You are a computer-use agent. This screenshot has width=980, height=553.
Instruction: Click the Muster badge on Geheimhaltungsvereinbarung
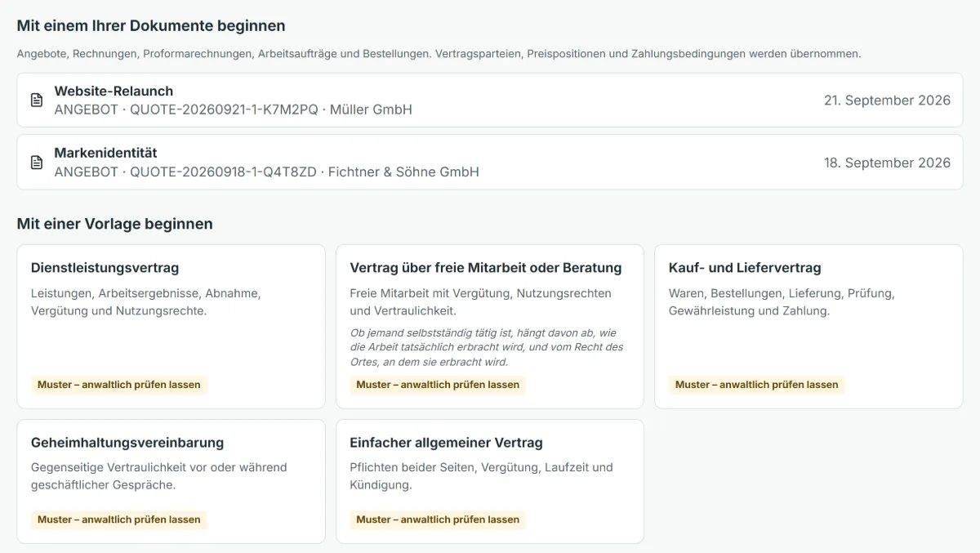119,520
